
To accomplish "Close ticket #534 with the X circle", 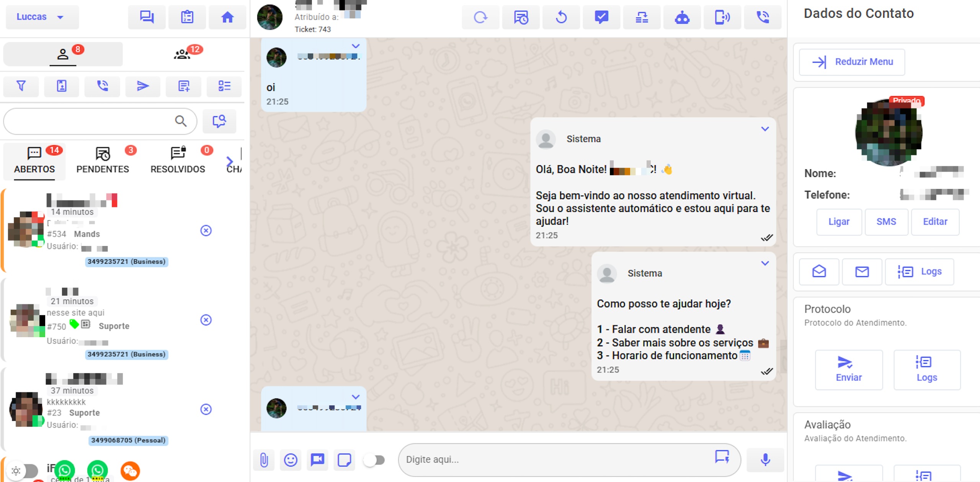I will pyautogui.click(x=206, y=230).
